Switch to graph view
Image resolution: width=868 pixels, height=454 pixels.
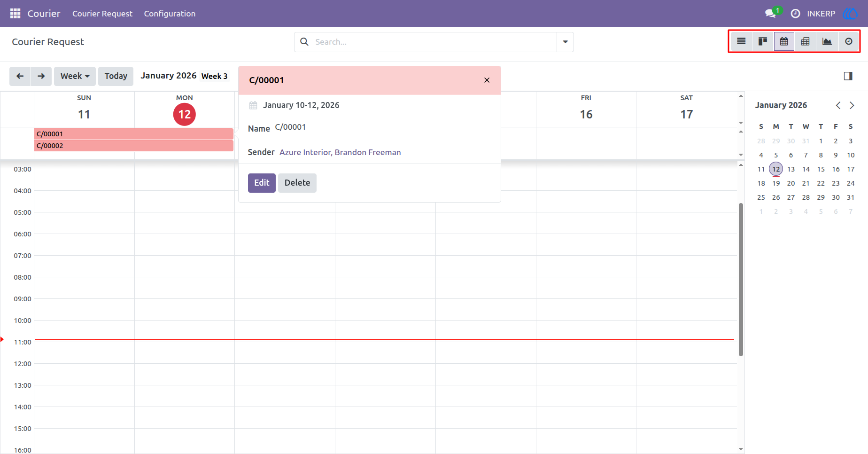[x=827, y=41]
